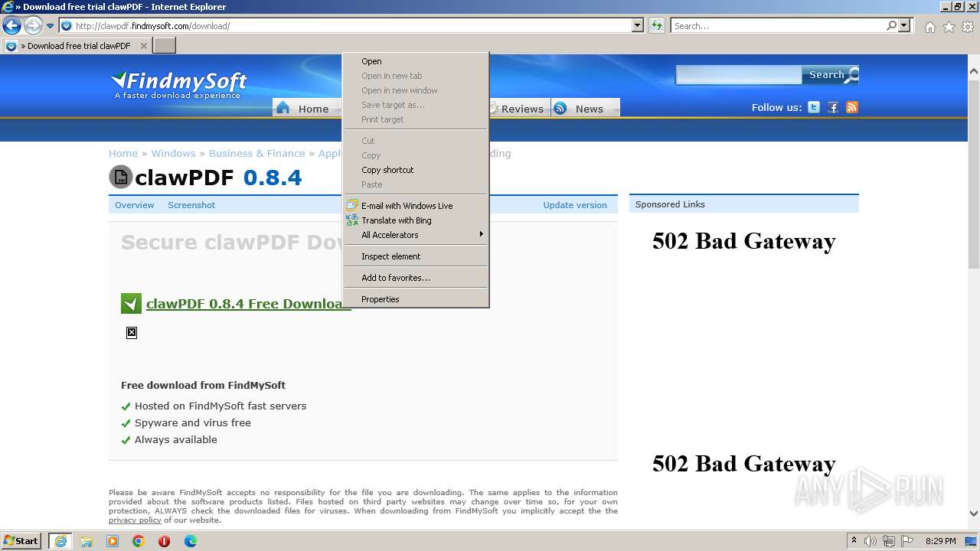Viewport: 980px width, 551px height.
Task: Open the Windows Start menu
Action: [x=22, y=541]
